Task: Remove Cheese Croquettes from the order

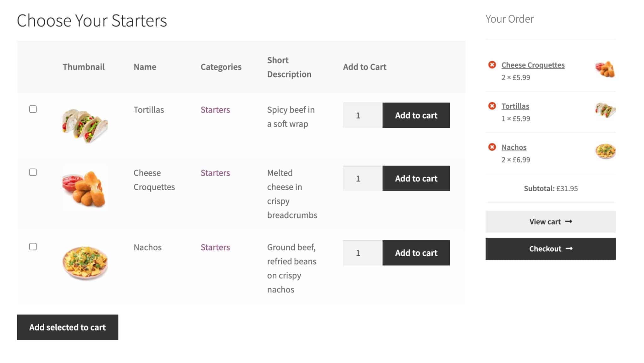Action: coord(491,65)
